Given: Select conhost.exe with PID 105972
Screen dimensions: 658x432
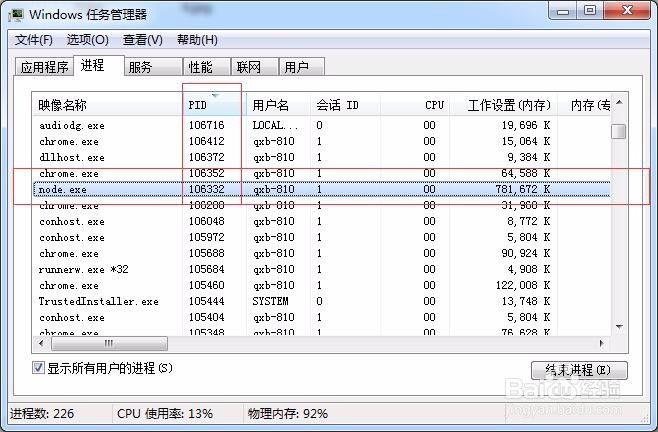Looking at the screenshot, I should point(321,237).
